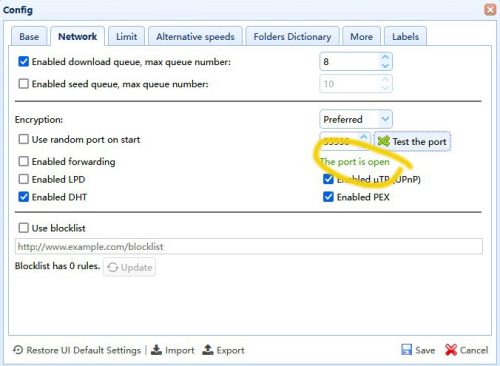
Task: Open the More tab
Action: coord(361,36)
